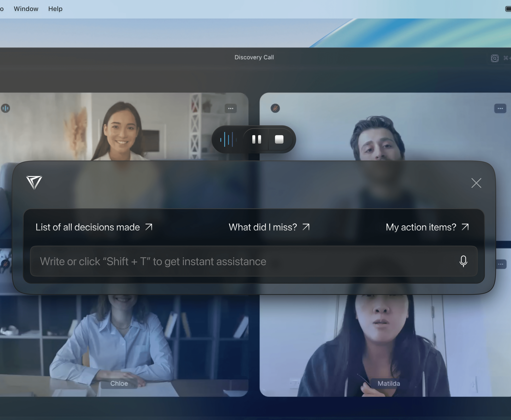Pause the recording
Screen dimensions: 511x420
pos(256,139)
